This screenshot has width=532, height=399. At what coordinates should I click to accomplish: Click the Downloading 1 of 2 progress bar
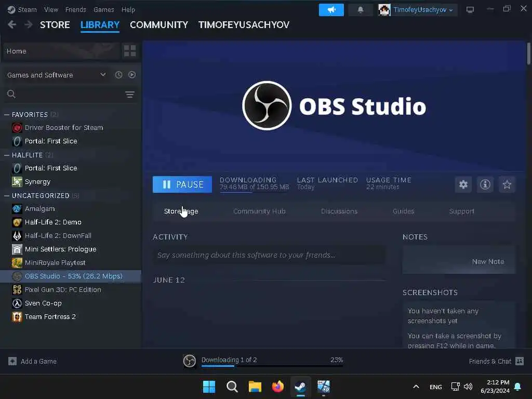(272, 366)
